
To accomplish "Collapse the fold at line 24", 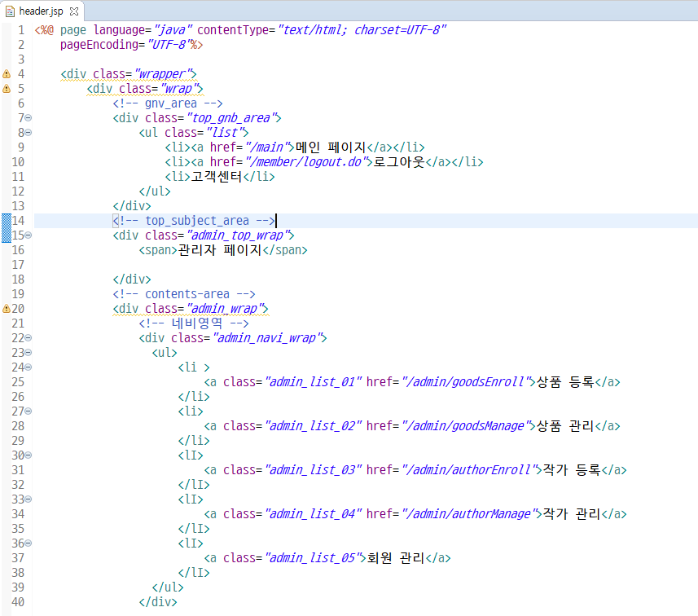I will 29,367.
